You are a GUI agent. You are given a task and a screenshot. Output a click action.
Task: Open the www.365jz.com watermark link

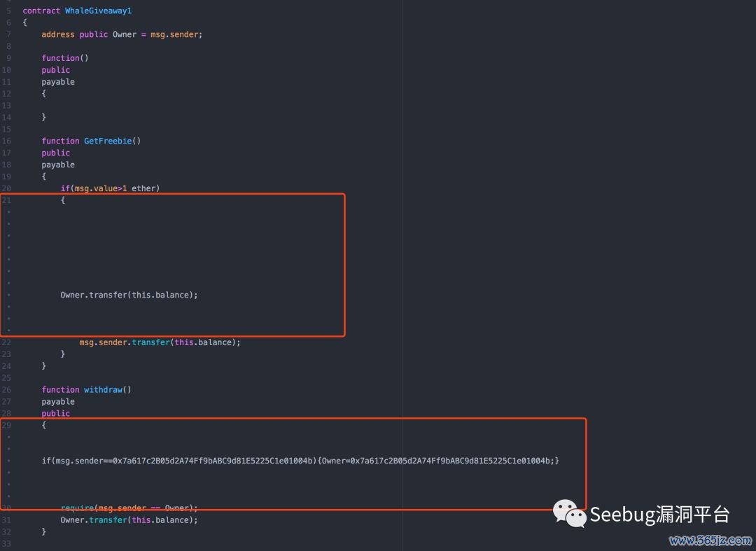click(709, 540)
